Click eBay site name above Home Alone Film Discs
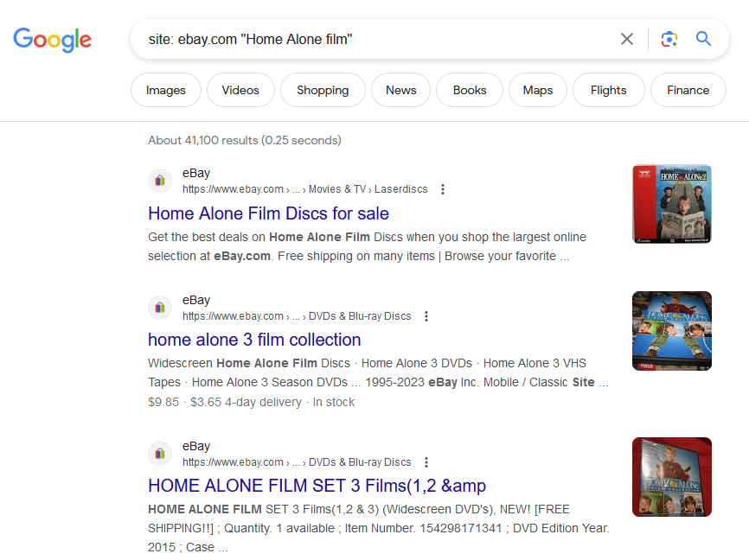 tap(196, 174)
